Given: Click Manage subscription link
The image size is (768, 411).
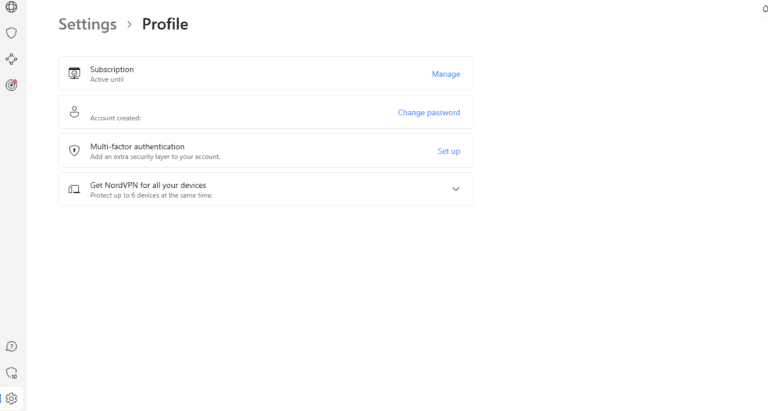Looking at the screenshot, I should pyautogui.click(x=446, y=74).
